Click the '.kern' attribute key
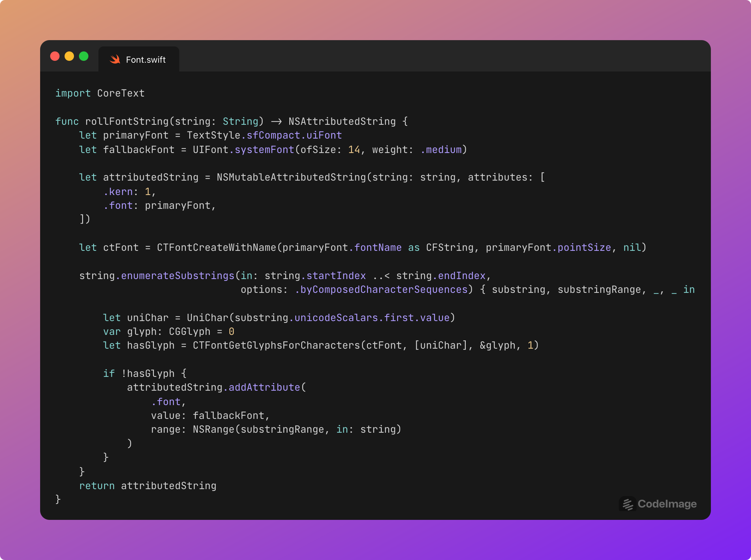Screen dimensions: 751x560 tap(118, 192)
